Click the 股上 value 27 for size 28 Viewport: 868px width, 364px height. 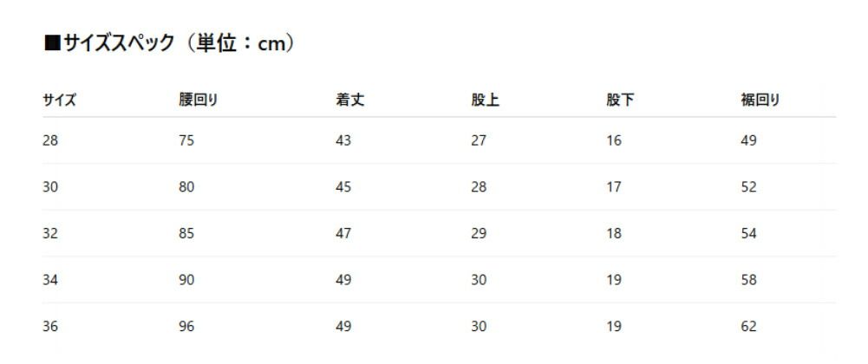(x=479, y=140)
